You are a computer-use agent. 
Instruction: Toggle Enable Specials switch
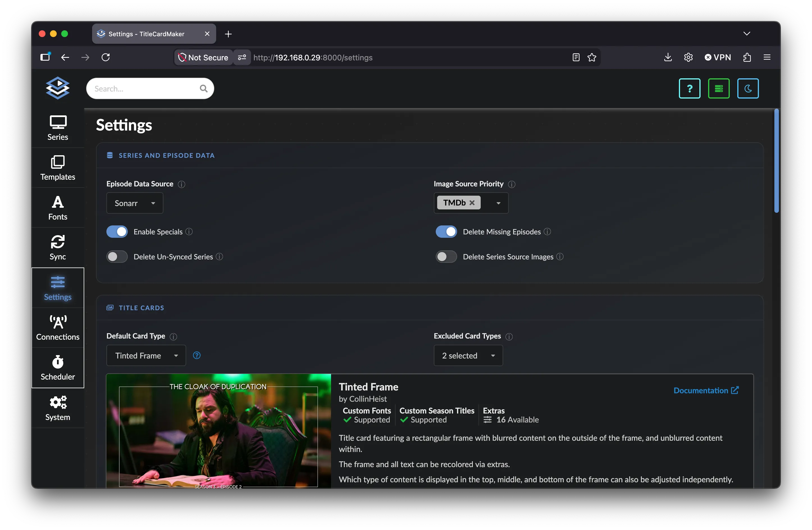coord(117,232)
